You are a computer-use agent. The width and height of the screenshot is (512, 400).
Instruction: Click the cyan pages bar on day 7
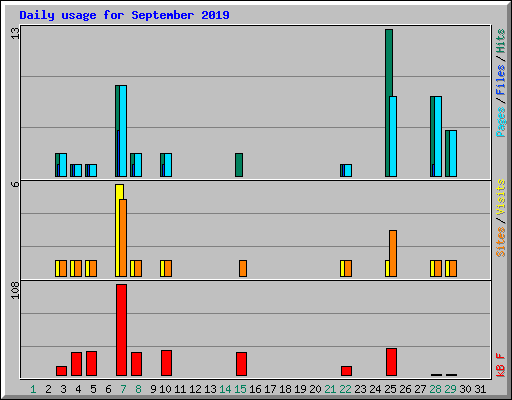tap(123, 131)
